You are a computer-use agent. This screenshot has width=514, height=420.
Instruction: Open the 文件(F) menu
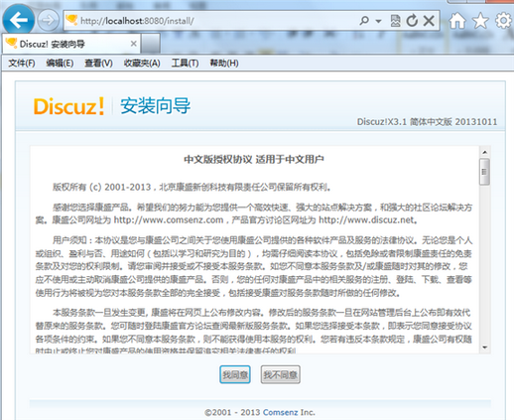click(x=22, y=63)
